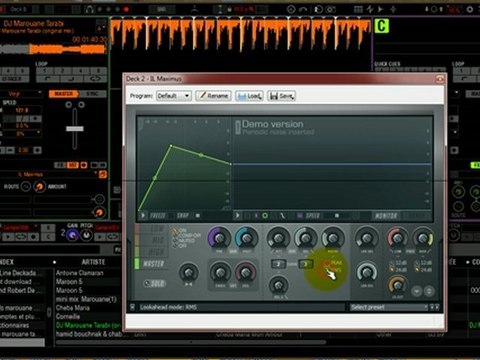This screenshot has width=480, height=360.
Task: Click the MONITOR button in Maximus
Action: click(x=386, y=216)
